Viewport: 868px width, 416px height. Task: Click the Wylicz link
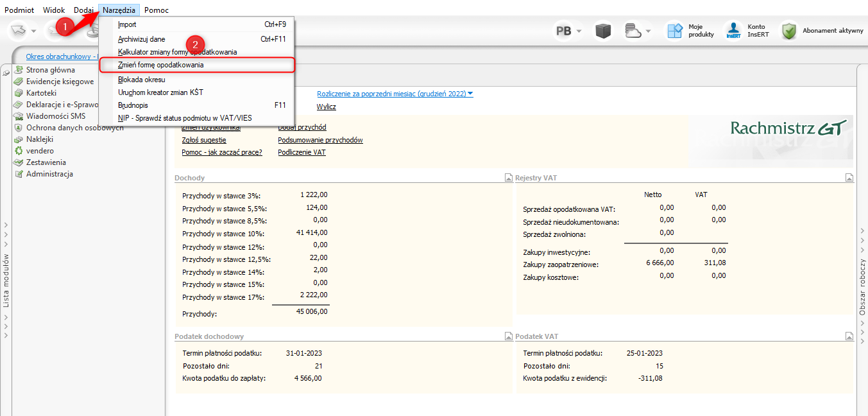click(326, 107)
